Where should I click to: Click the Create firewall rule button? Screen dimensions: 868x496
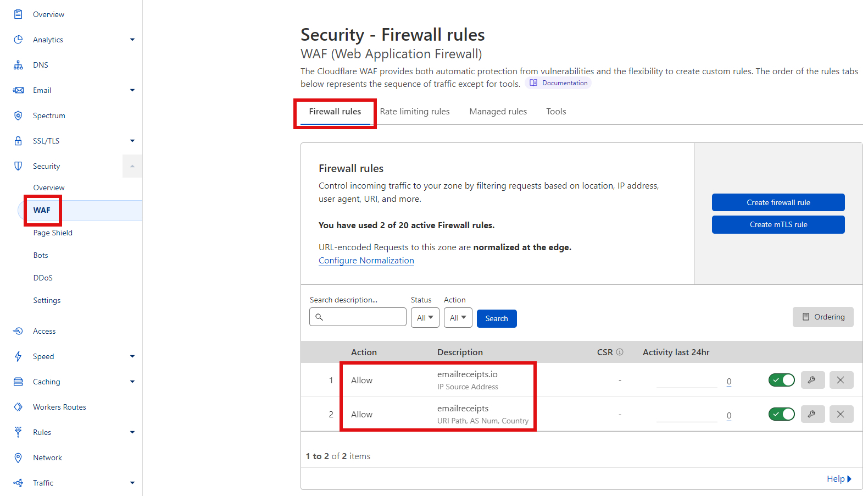click(x=778, y=202)
